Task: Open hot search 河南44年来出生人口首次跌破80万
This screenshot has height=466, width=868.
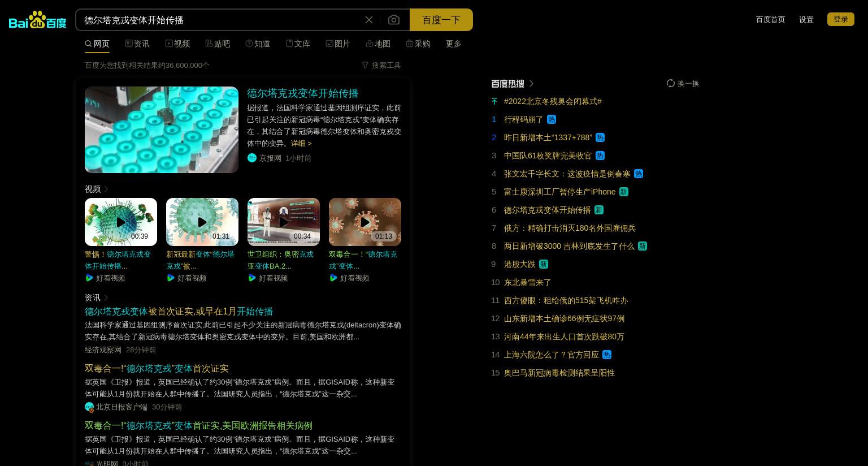Action: point(564,336)
